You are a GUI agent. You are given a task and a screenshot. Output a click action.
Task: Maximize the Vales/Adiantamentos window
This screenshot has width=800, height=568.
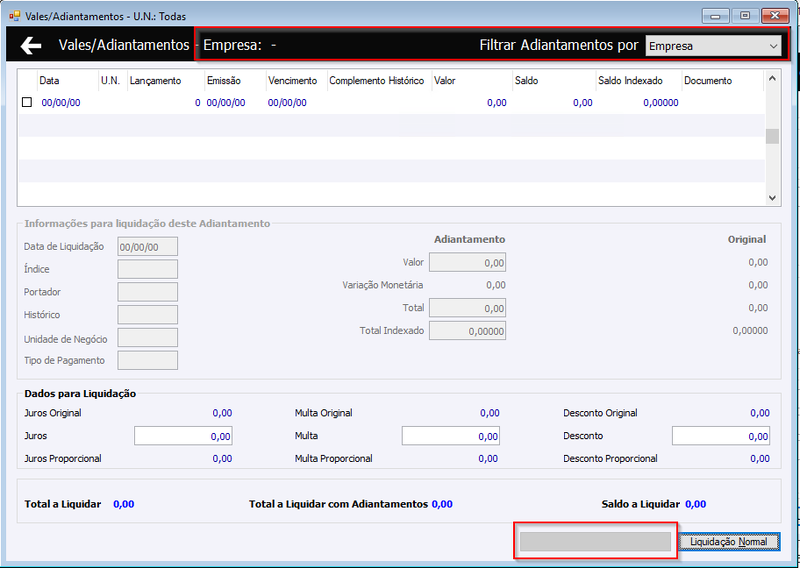click(x=745, y=16)
